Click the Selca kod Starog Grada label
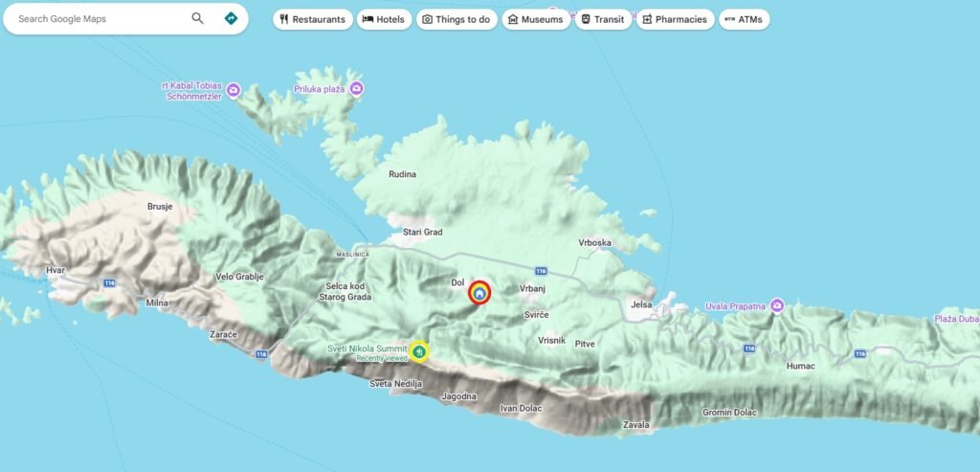 click(x=345, y=291)
